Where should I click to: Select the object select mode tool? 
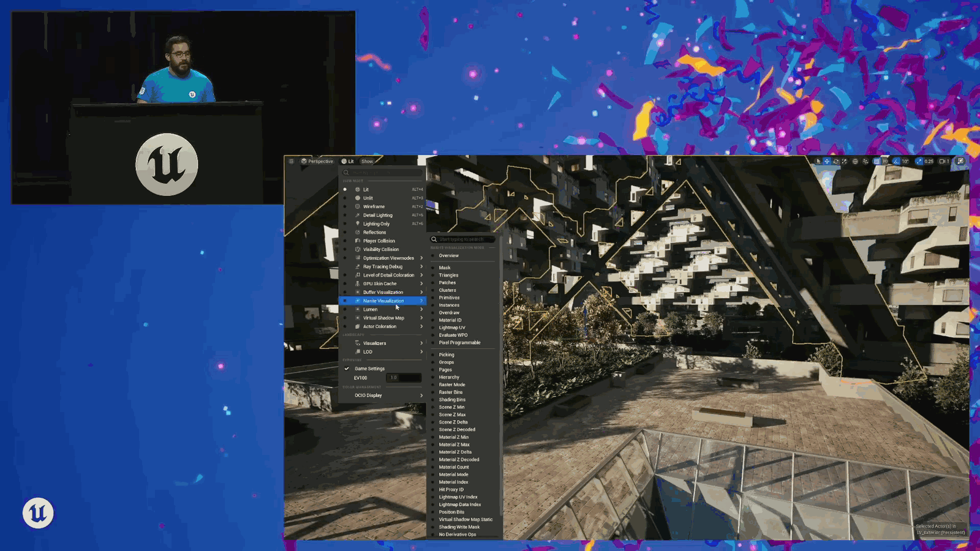(x=818, y=162)
